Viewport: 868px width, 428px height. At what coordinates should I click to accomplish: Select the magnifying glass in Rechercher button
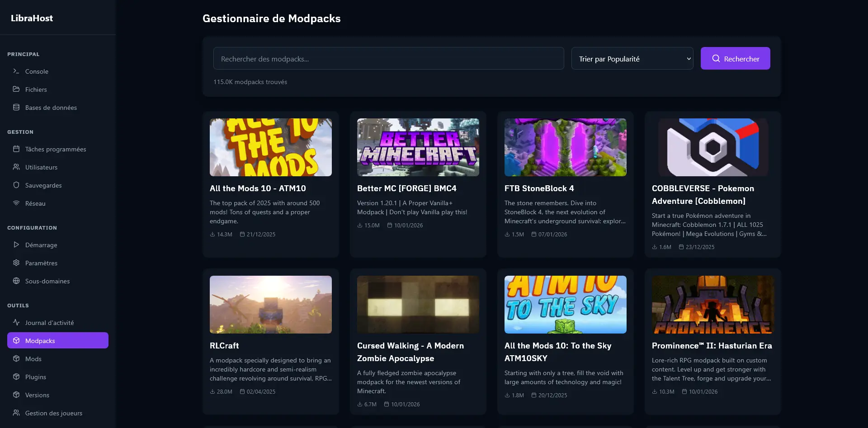[x=716, y=58]
